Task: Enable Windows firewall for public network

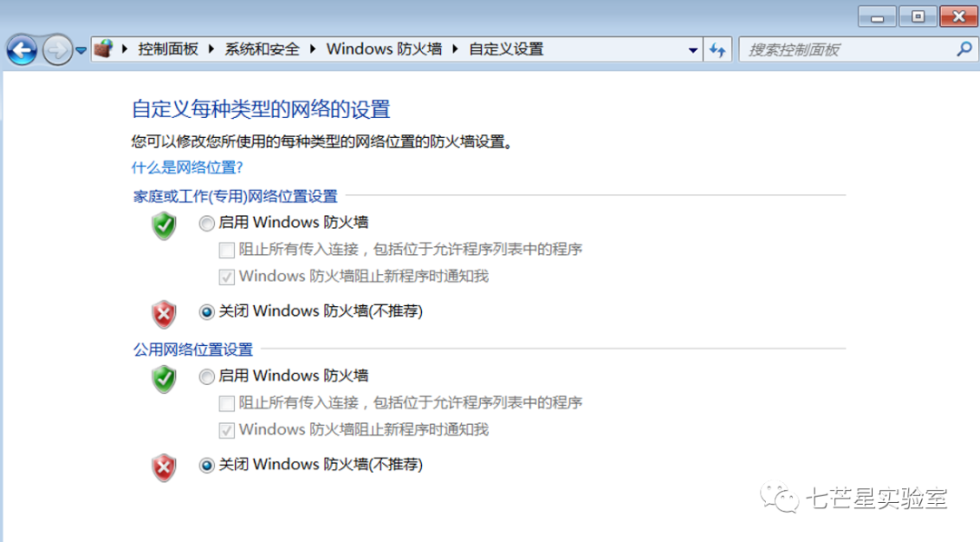Action: point(207,377)
